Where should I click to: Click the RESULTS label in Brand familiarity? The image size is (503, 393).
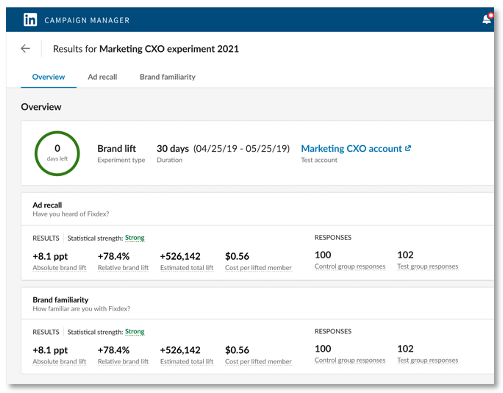click(x=46, y=332)
